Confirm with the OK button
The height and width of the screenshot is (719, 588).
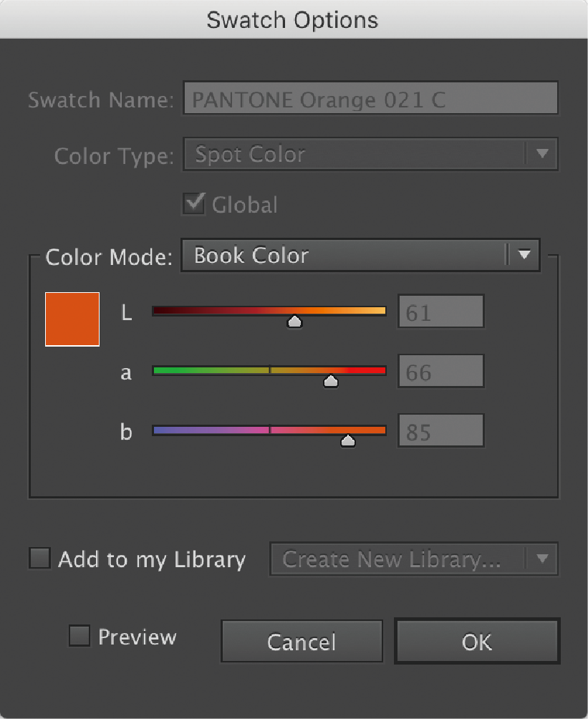pyautogui.click(x=477, y=642)
